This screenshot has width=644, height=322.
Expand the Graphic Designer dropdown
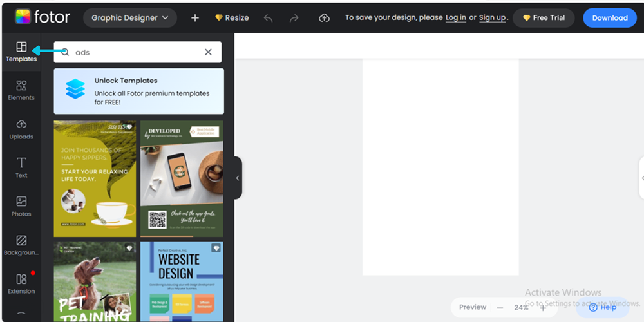pos(130,17)
